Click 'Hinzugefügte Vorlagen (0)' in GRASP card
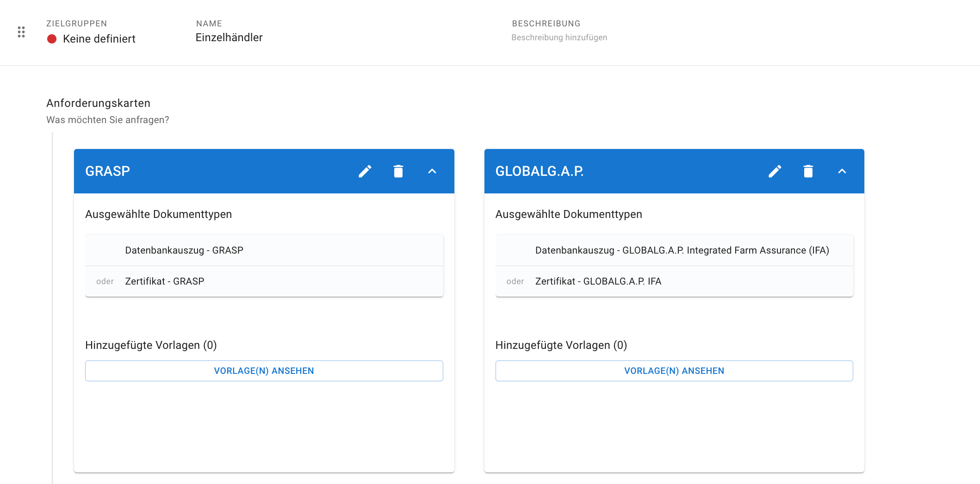This screenshot has height=484, width=980. coord(151,345)
